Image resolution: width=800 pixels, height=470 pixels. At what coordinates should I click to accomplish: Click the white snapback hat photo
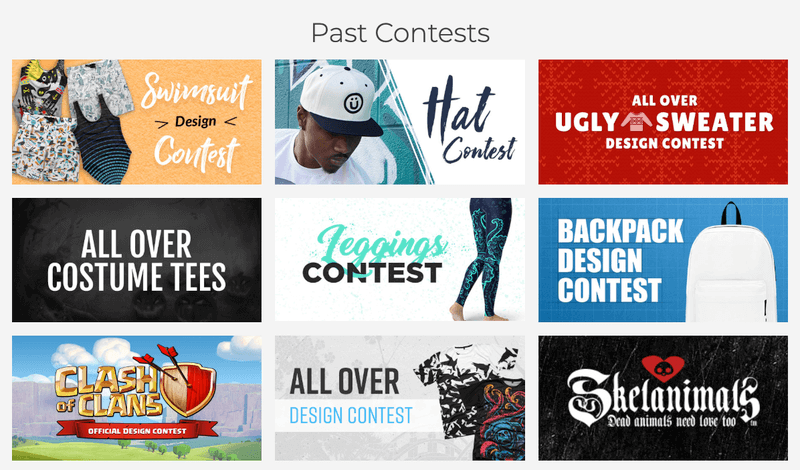340,101
